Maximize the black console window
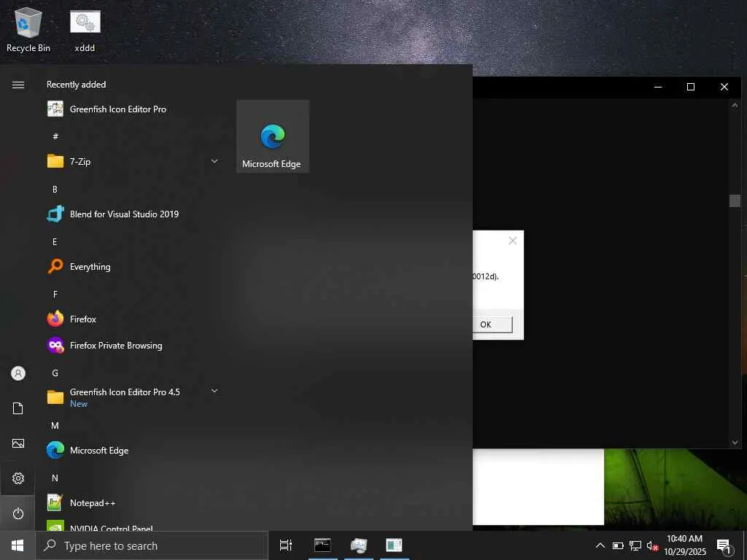The height and width of the screenshot is (560, 747). [691, 87]
